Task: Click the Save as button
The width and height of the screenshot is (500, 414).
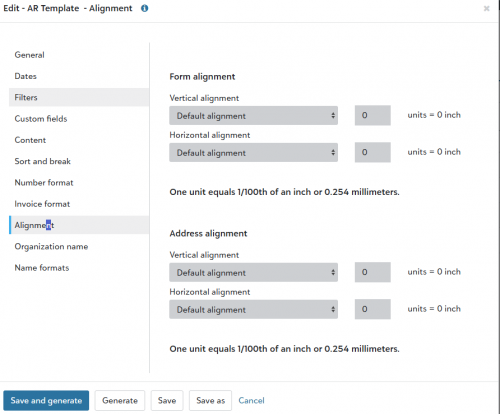Action: [210, 400]
